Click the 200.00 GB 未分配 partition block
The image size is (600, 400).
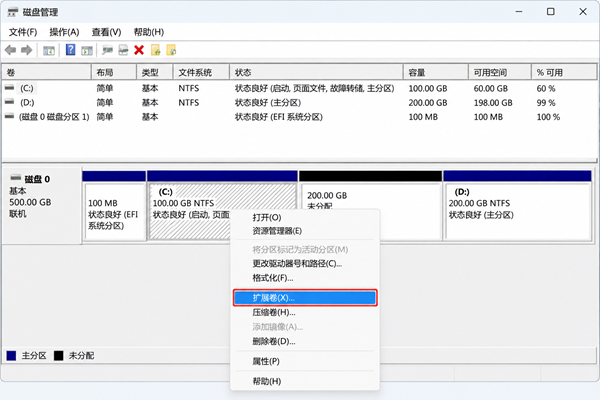[x=370, y=206]
